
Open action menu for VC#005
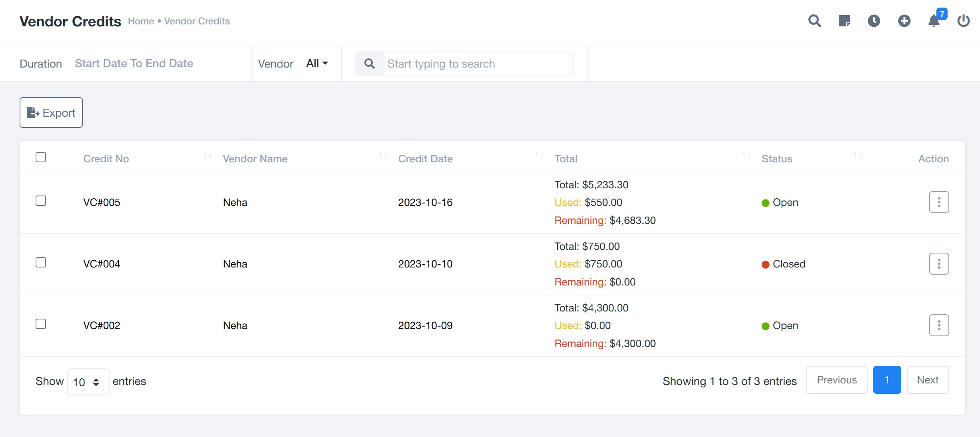[x=939, y=202]
